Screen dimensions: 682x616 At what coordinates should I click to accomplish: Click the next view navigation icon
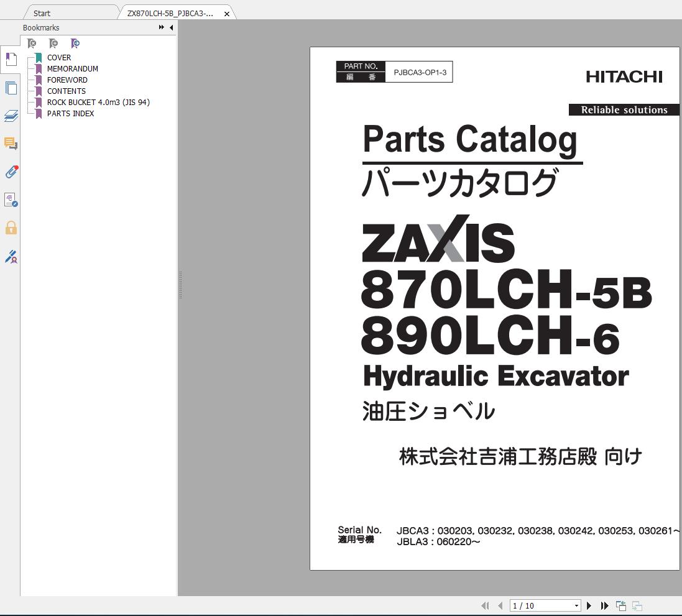coord(637,605)
